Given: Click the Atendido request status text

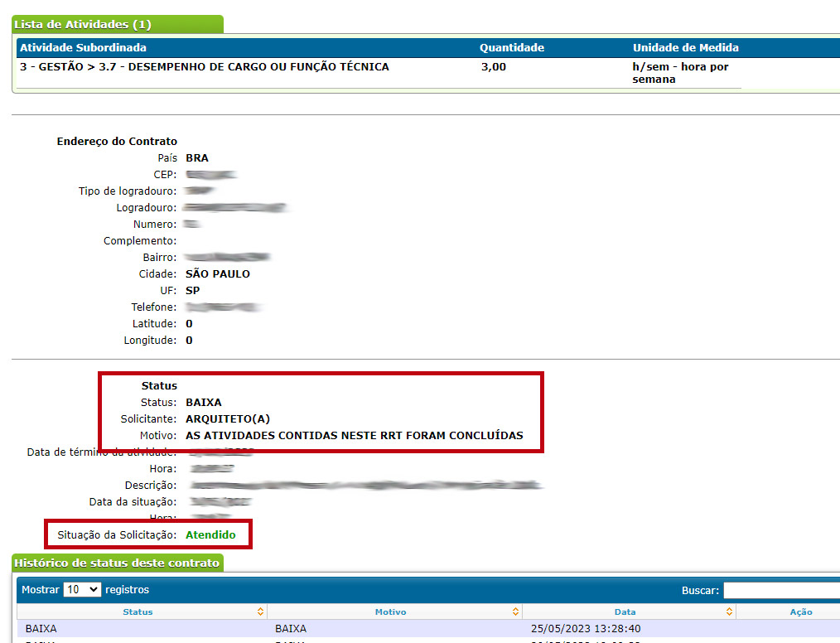Looking at the screenshot, I should 210,535.
